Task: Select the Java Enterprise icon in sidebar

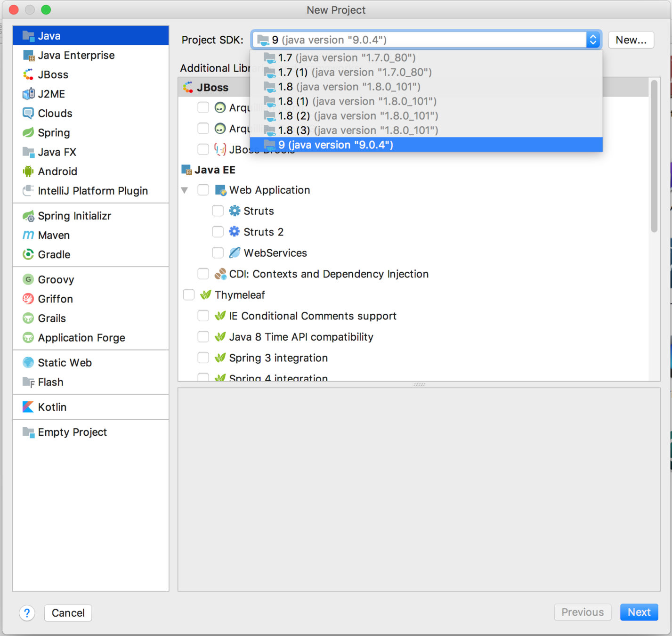Action: (x=28, y=56)
